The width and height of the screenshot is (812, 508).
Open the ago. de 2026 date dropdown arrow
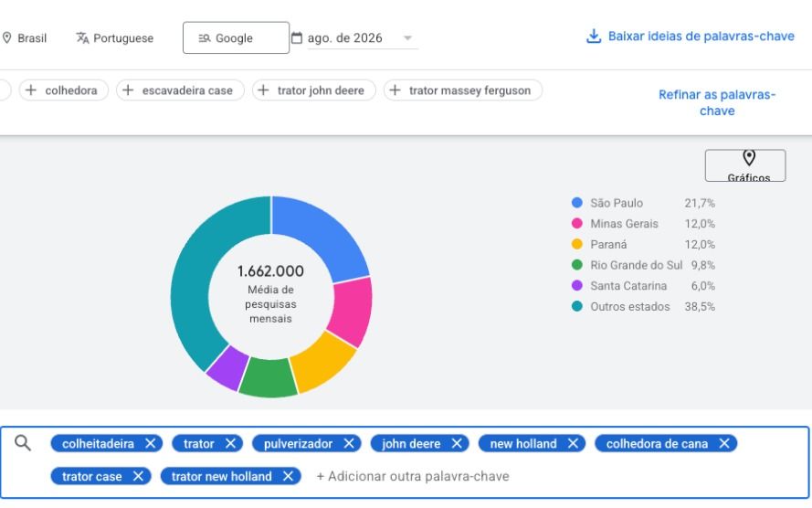pyautogui.click(x=407, y=37)
